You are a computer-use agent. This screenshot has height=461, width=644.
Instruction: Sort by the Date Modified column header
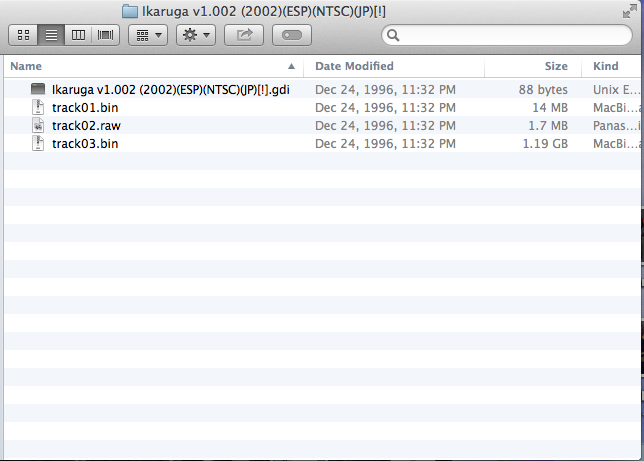pos(394,66)
